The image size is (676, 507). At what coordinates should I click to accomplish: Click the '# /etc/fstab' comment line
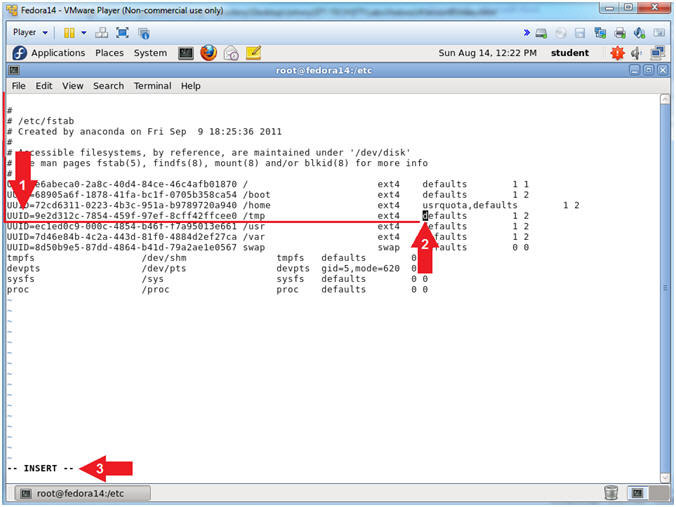click(41, 121)
